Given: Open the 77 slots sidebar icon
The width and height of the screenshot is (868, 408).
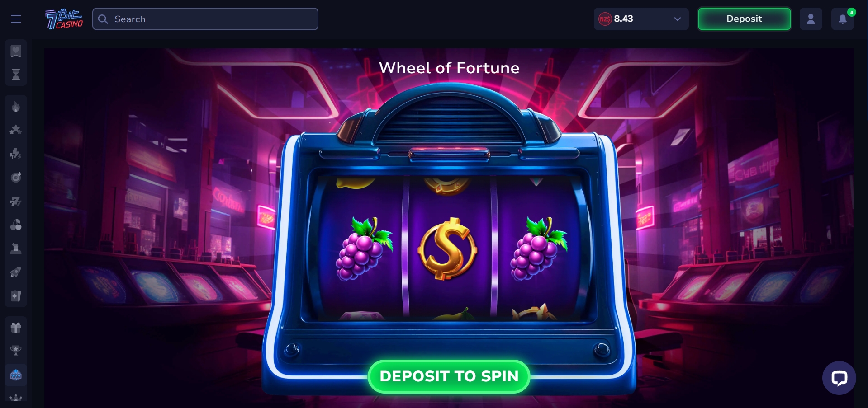Looking at the screenshot, I should 16,201.
